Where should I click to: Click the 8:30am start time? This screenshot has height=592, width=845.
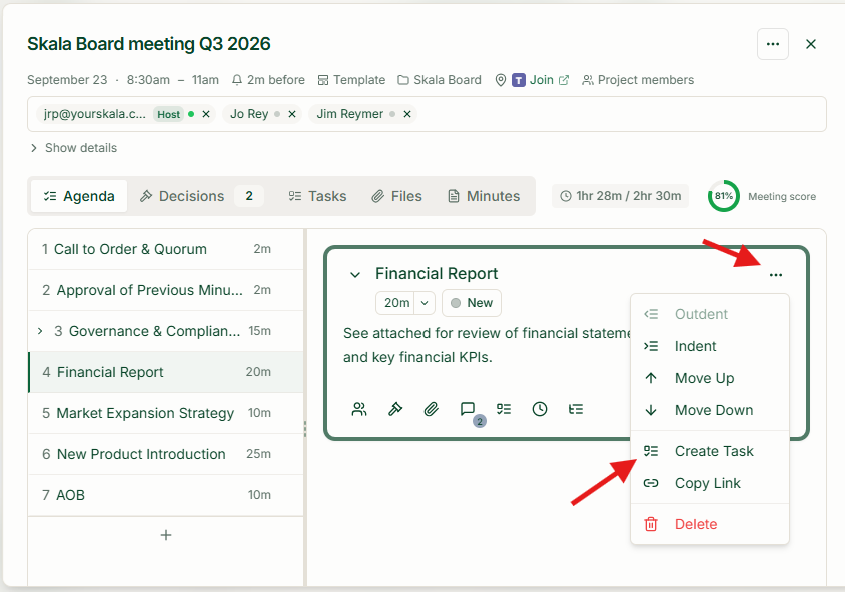tap(148, 80)
